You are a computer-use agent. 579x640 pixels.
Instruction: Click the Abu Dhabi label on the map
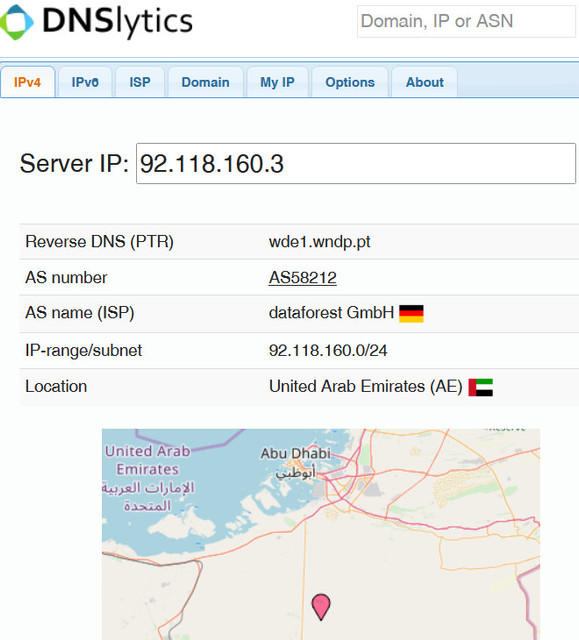[x=296, y=453]
